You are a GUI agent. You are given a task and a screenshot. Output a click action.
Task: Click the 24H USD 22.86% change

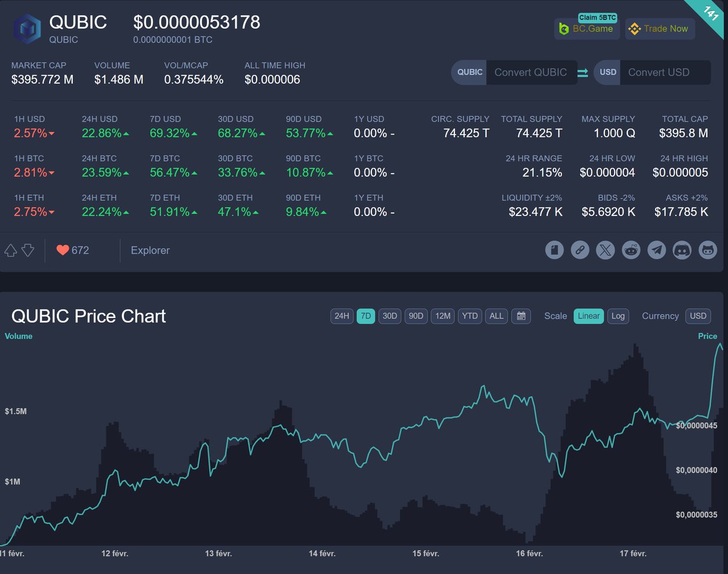(106, 133)
